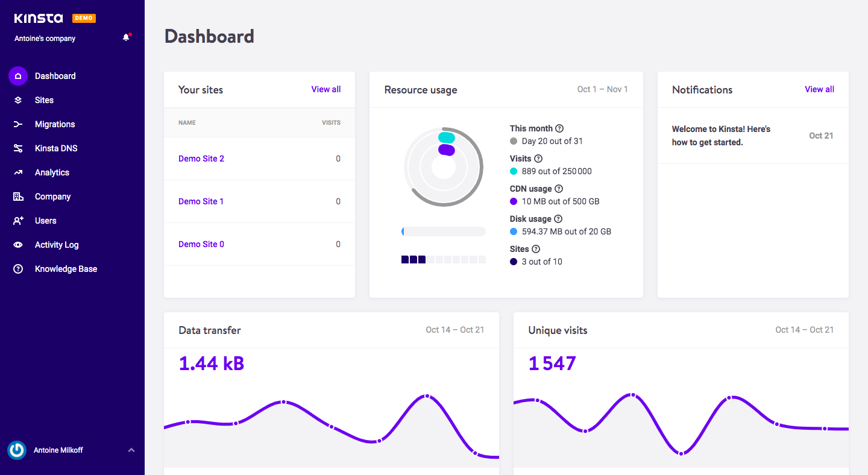Open Kinsta DNS from the sidebar
Screen dimensions: 868x475
[x=18, y=148]
